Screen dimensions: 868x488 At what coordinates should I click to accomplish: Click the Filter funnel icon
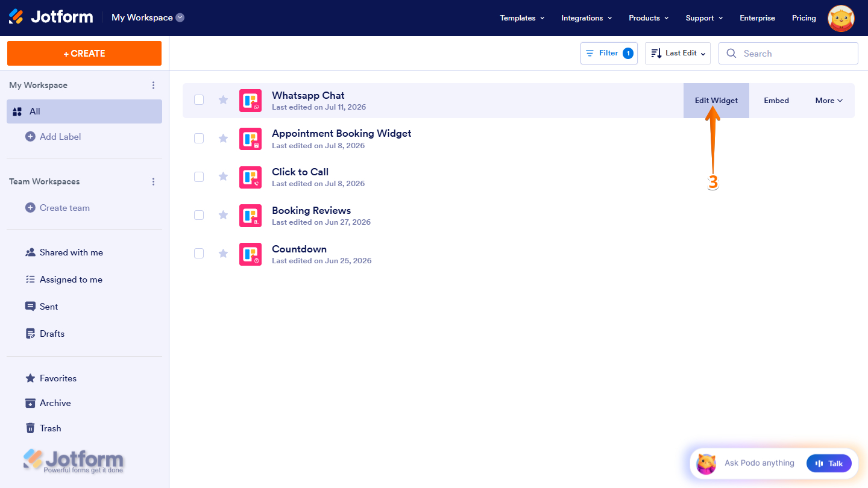tap(590, 54)
